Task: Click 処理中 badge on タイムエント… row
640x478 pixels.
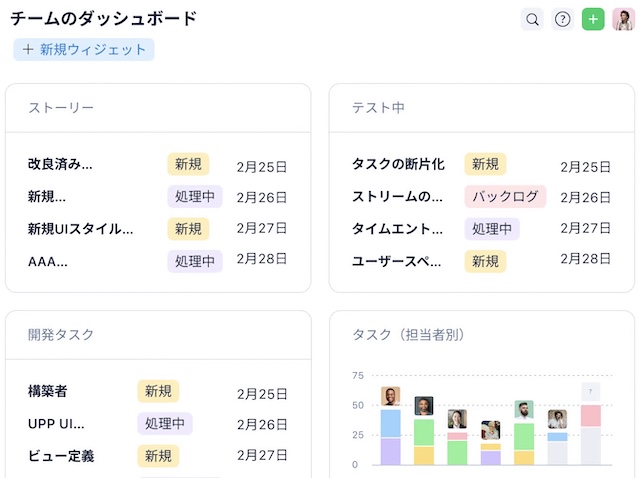Action: 492,229
